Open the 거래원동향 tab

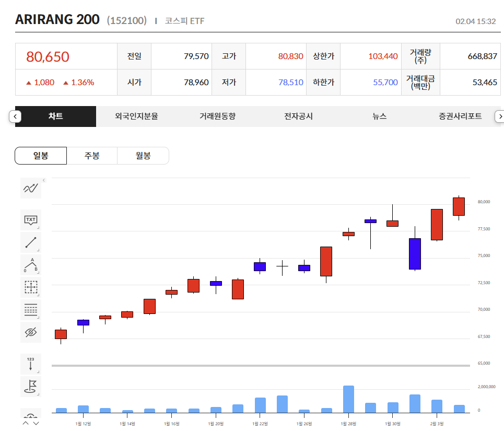(218, 117)
